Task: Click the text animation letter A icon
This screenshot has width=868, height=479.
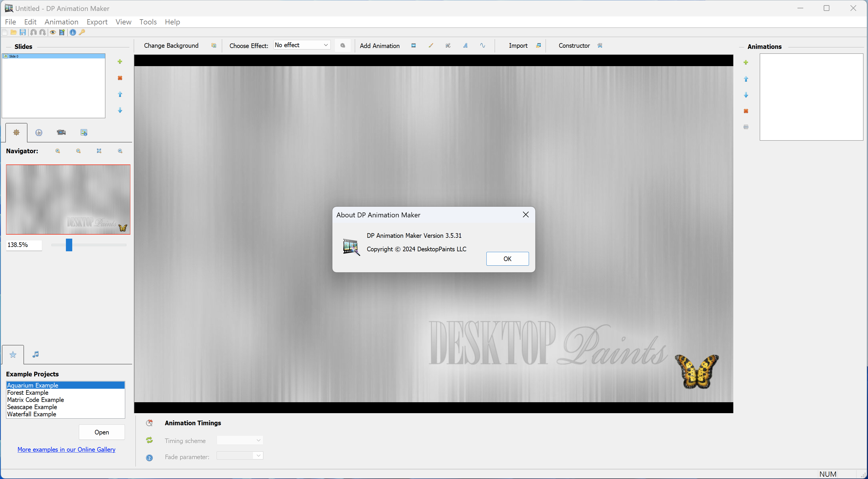Action: point(465,46)
